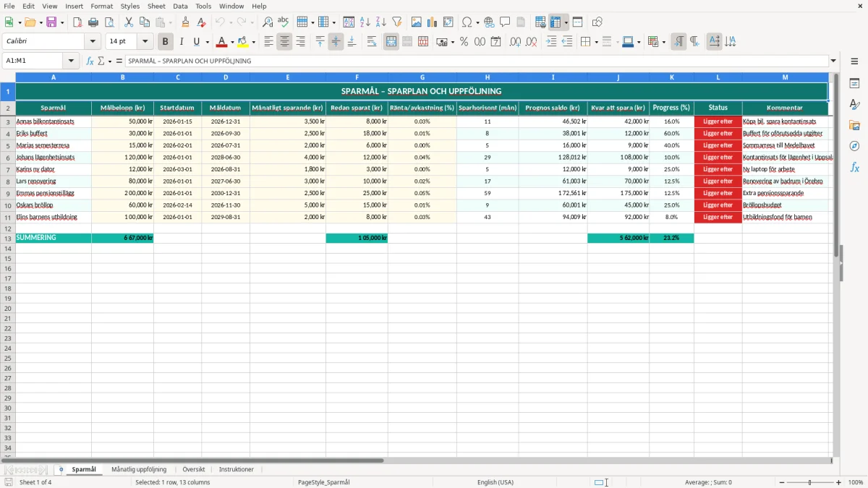The image size is (868, 488).
Task: Open the Sort dialog icon
Action: tap(349, 22)
